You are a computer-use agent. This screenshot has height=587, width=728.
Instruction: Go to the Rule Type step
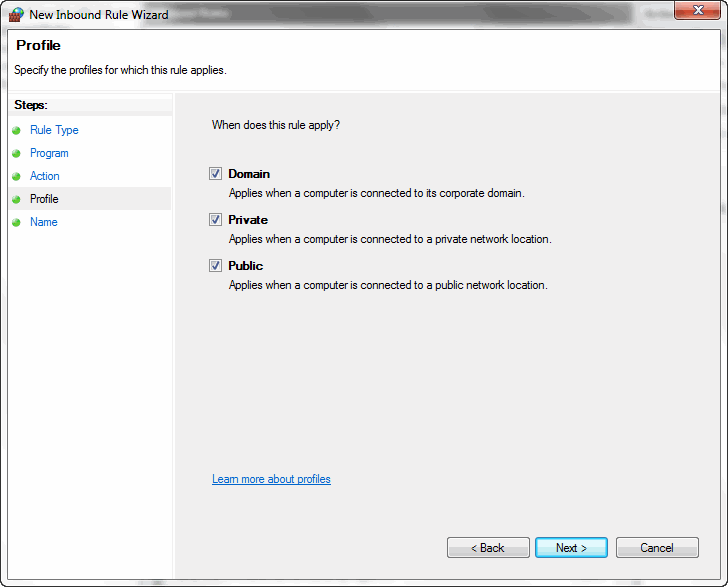(54, 130)
